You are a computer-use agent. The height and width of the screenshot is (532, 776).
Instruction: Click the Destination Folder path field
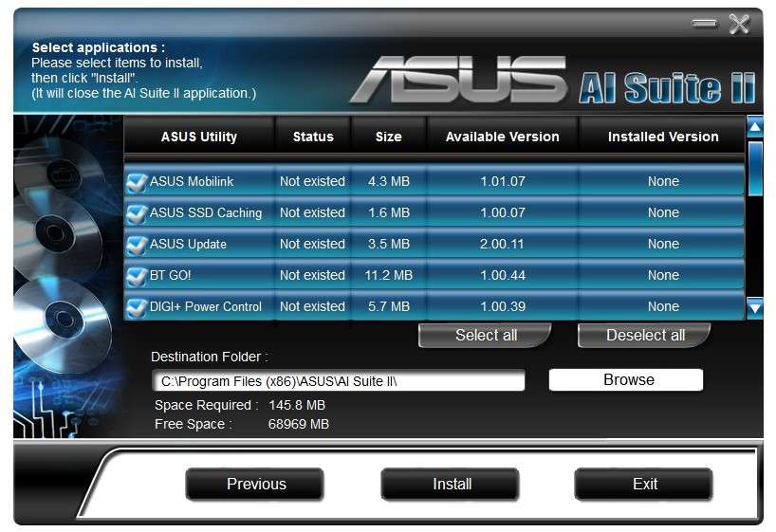tap(339, 381)
